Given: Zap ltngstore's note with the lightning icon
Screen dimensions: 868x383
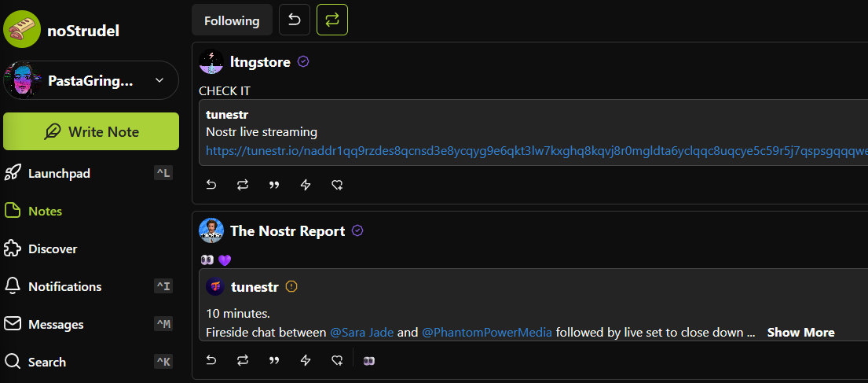Looking at the screenshot, I should click(305, 185).
